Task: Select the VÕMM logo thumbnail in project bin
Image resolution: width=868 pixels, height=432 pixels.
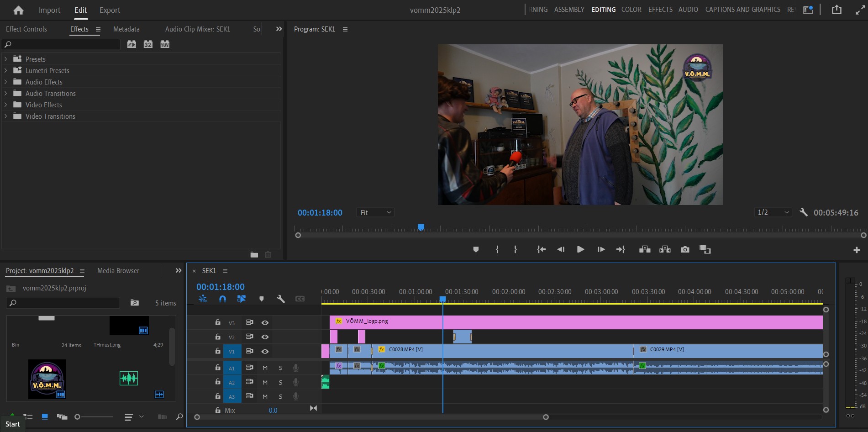Action: (47, 379)
